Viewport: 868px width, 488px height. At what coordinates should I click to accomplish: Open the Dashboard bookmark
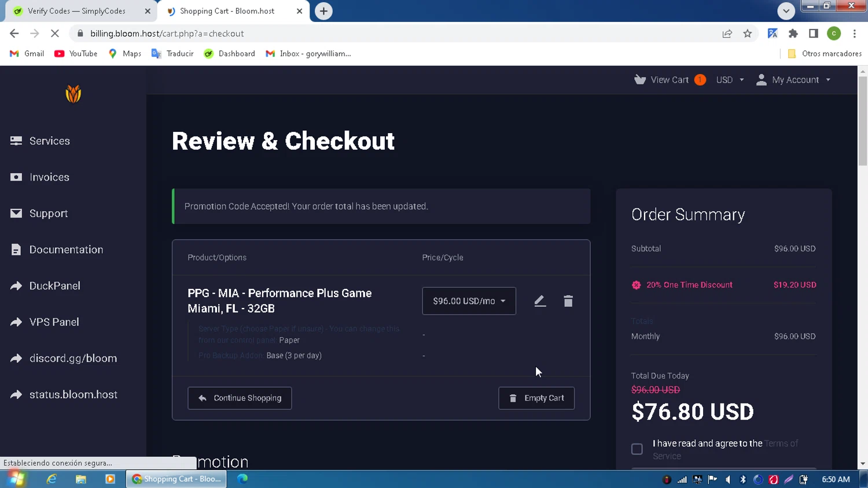click(230, 54)
